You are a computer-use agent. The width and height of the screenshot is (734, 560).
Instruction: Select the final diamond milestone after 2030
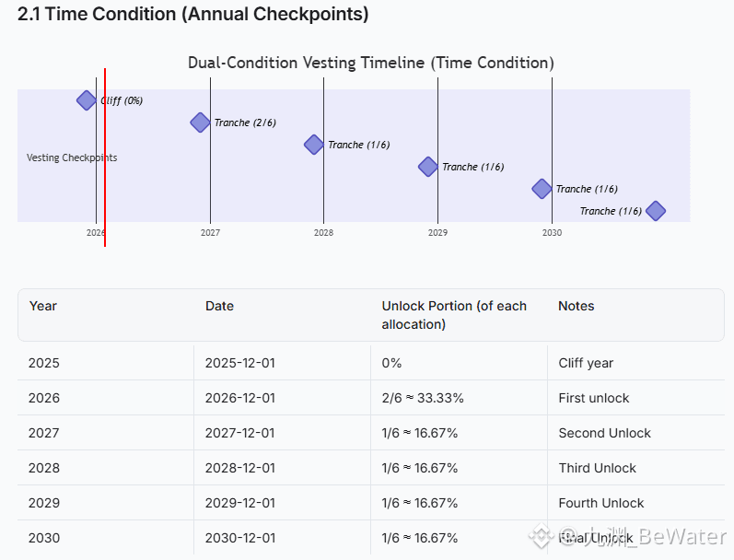655,211
